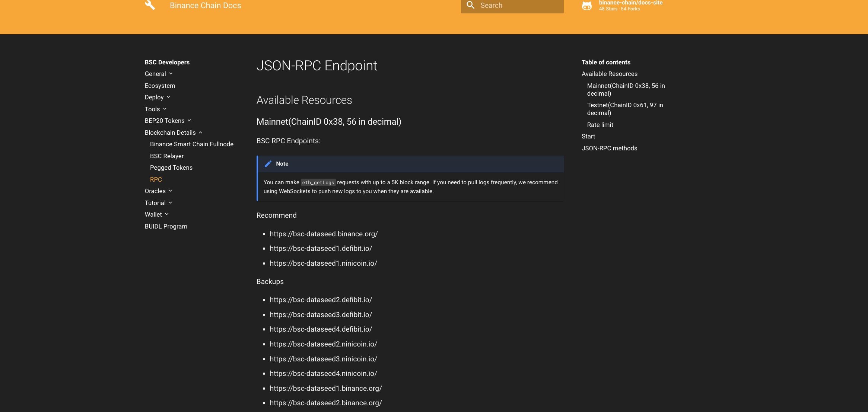Expand the Deploy section chevron
Viewport: 868px width, 412px height.
tap(168, 97)
